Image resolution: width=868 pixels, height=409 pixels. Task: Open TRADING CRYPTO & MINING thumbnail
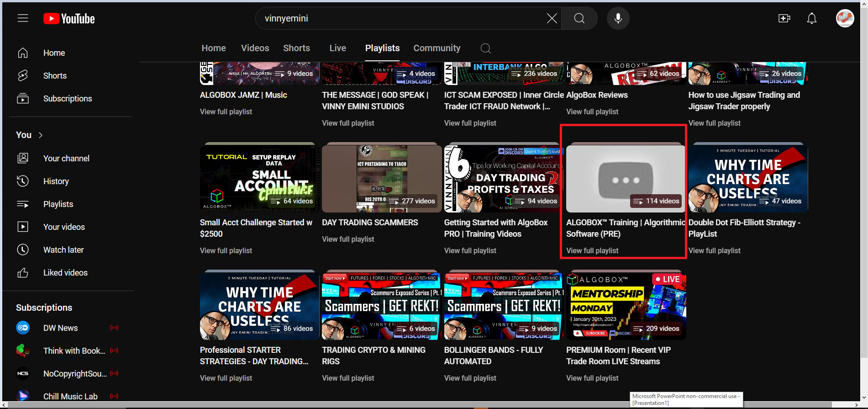(382, 306)
